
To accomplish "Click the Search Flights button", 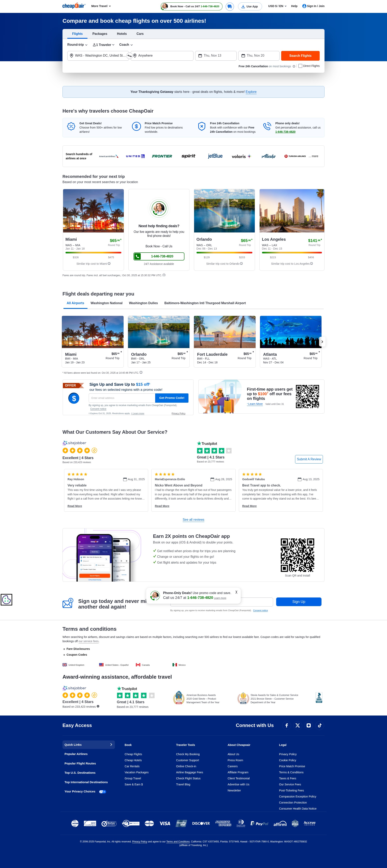I will point(300,56).
